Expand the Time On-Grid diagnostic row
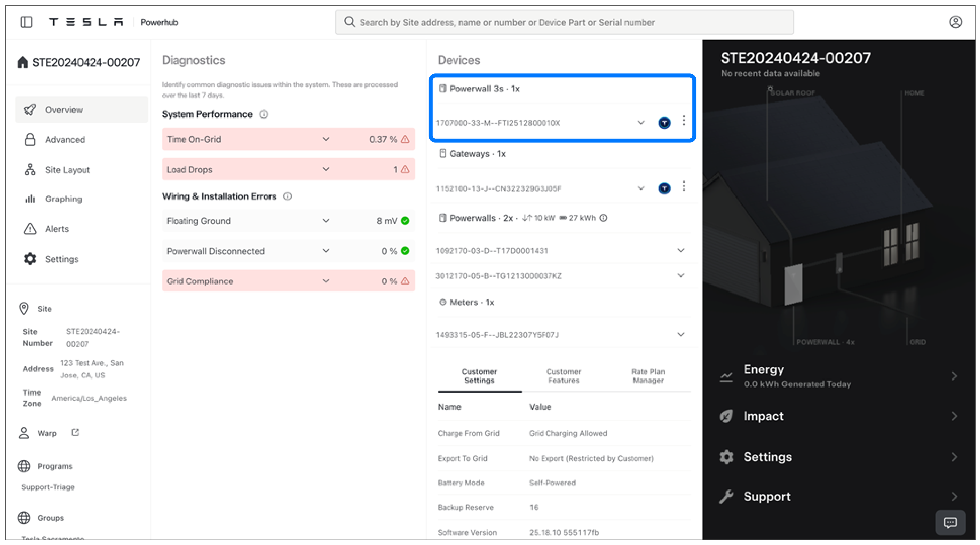Screen dimensions: 980x545 [x=326, y=139]
